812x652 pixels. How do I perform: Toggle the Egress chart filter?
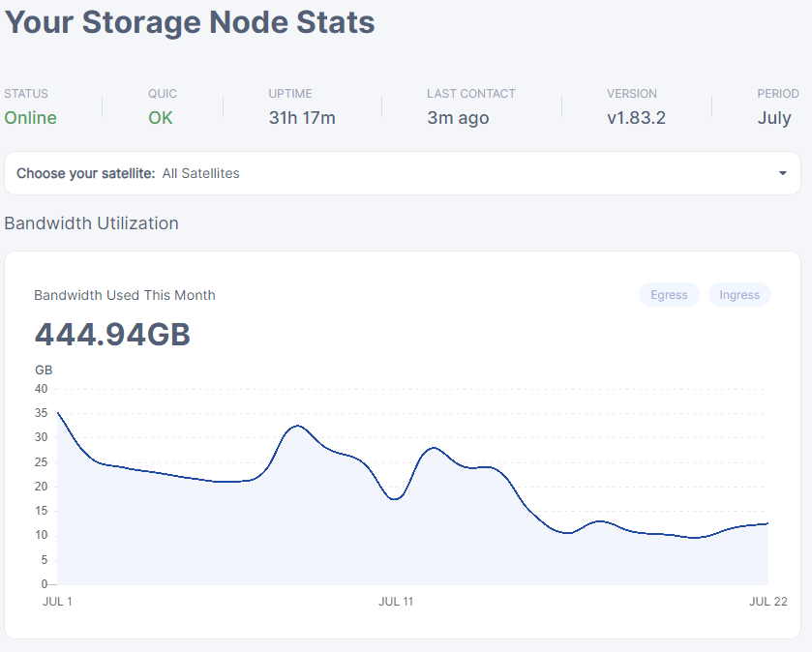(x=669, y=295)
